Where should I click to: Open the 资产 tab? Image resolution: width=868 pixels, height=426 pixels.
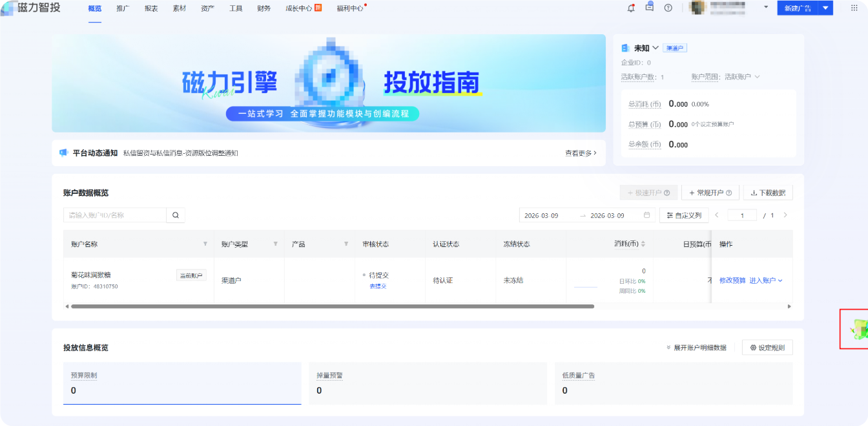(208, 8)
